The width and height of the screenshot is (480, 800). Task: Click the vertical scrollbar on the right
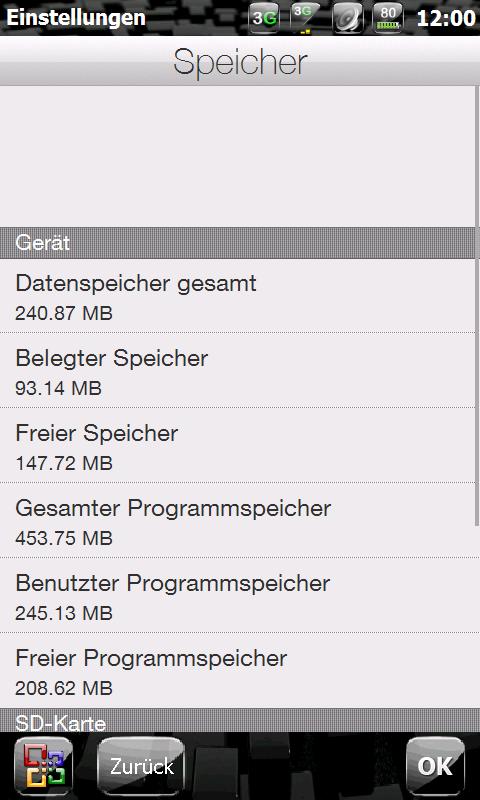click(477, 306)
